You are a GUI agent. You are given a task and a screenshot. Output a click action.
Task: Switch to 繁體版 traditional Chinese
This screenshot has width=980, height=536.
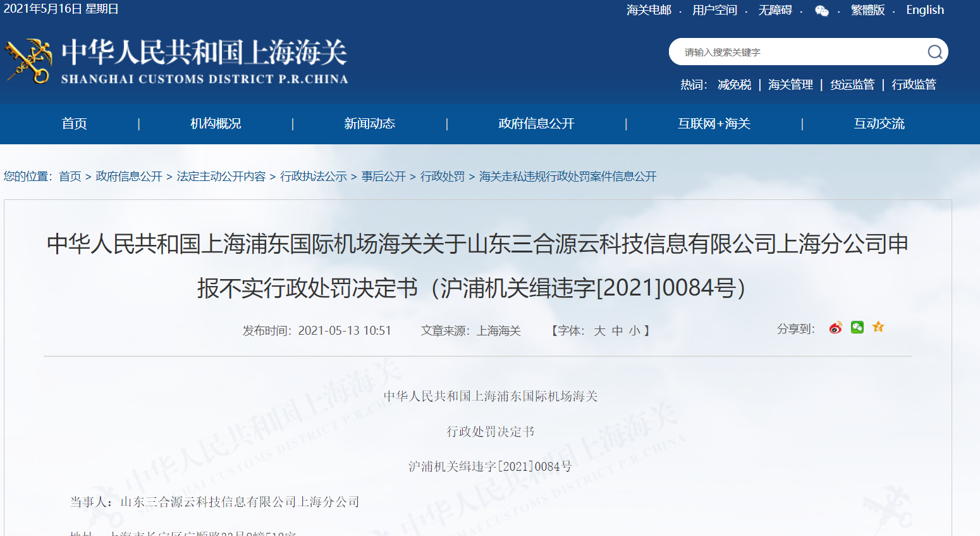[x=867, y=10]
